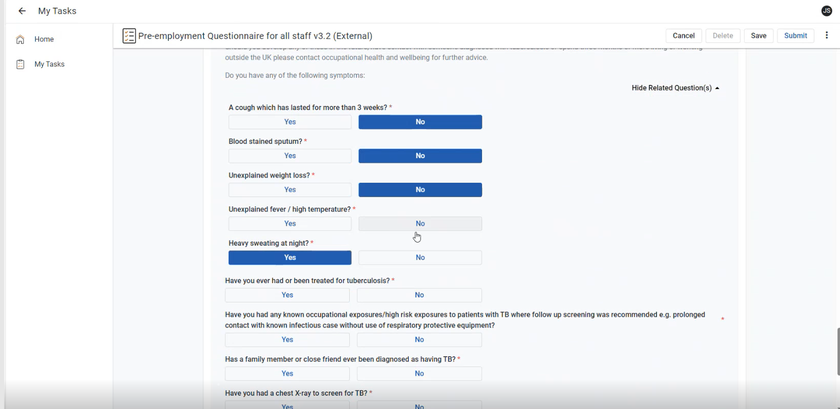Collapse Hide Related Question(s)
Screen dimensions: 840x409
point(675,88)
